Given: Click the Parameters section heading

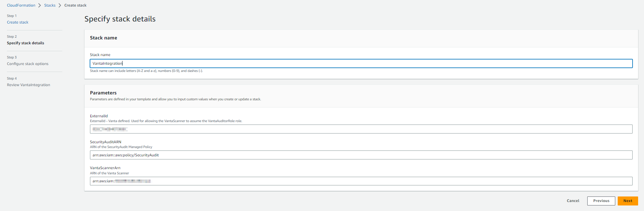Looking at the screenshot, I should point(103,93).
